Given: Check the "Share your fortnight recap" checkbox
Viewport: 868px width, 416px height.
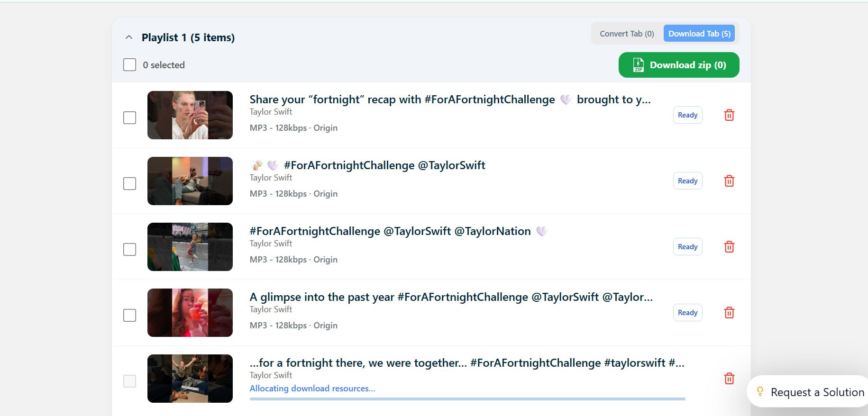Looking at the screenshot, I should click(x=129, y=118).
